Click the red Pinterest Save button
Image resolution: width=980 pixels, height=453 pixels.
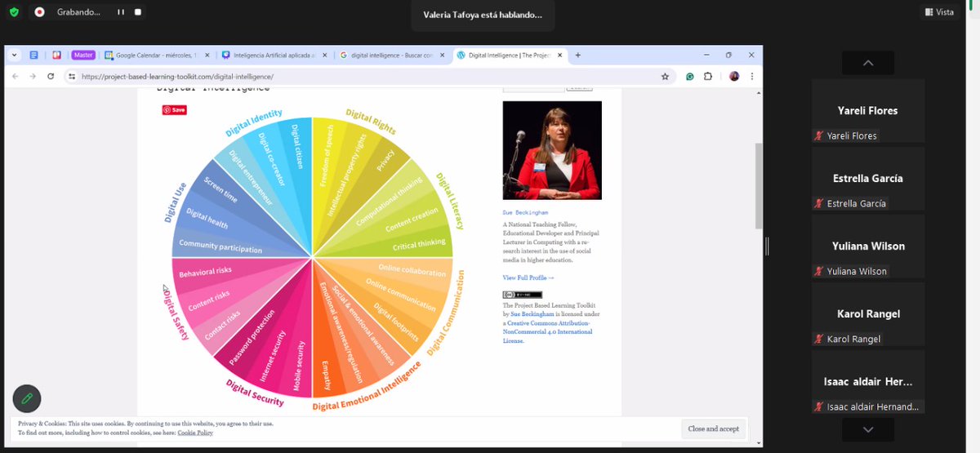(x=174, y=109)
